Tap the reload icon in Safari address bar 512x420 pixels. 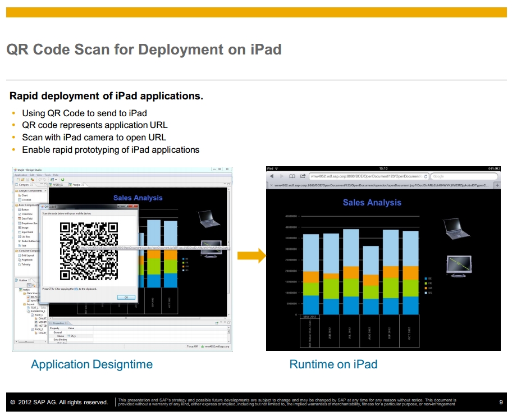coord(426,176)
